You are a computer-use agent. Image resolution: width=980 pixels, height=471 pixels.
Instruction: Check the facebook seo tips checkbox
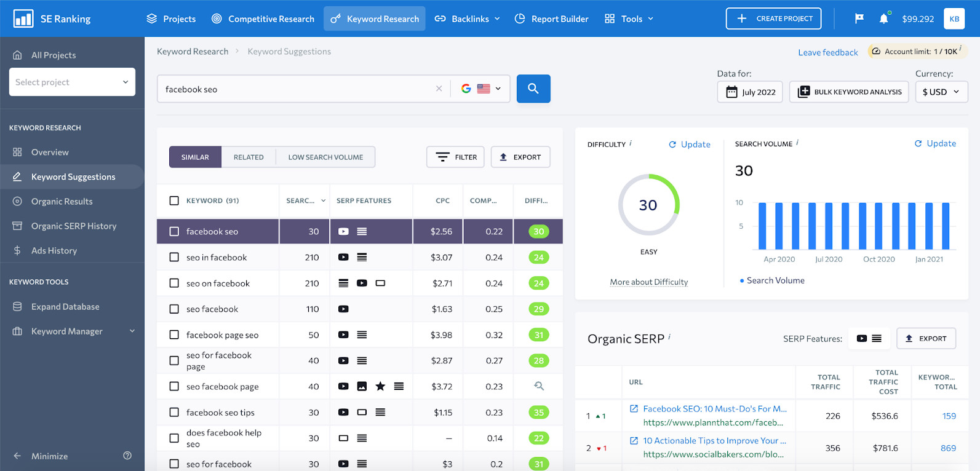tap(174, 413)
